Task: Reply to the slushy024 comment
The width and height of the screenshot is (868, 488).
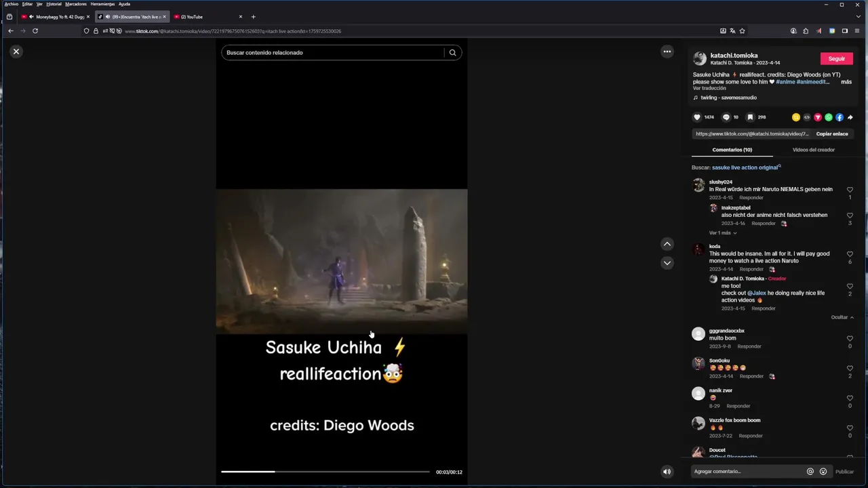Action: [751, 197]
